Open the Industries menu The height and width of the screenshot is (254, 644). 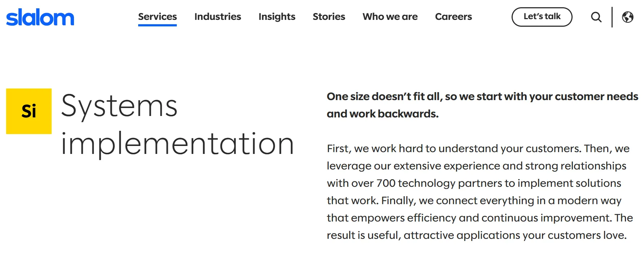(218, 17)
